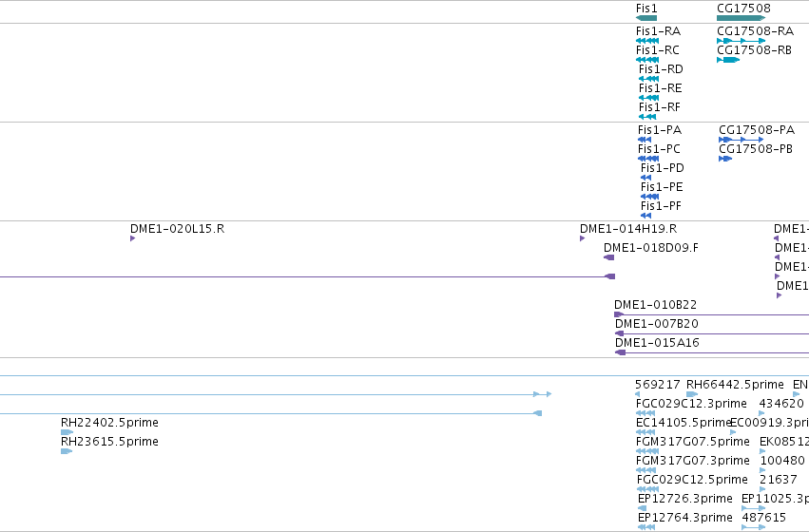Select arrow glyph under RH22402.5prime
Image resolution: width=809 pixels, height=532 pixels.
[67, 432]
